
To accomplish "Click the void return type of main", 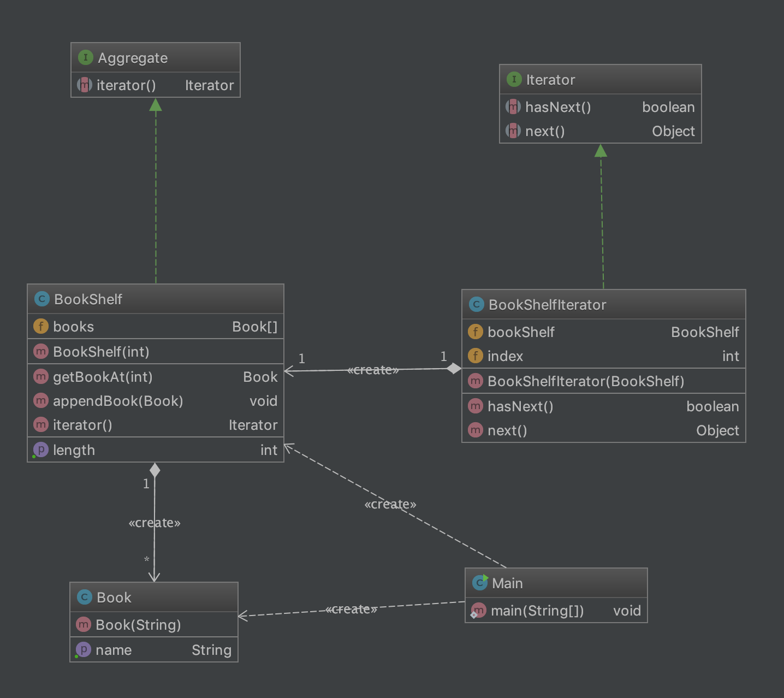I will coord(627,611).
